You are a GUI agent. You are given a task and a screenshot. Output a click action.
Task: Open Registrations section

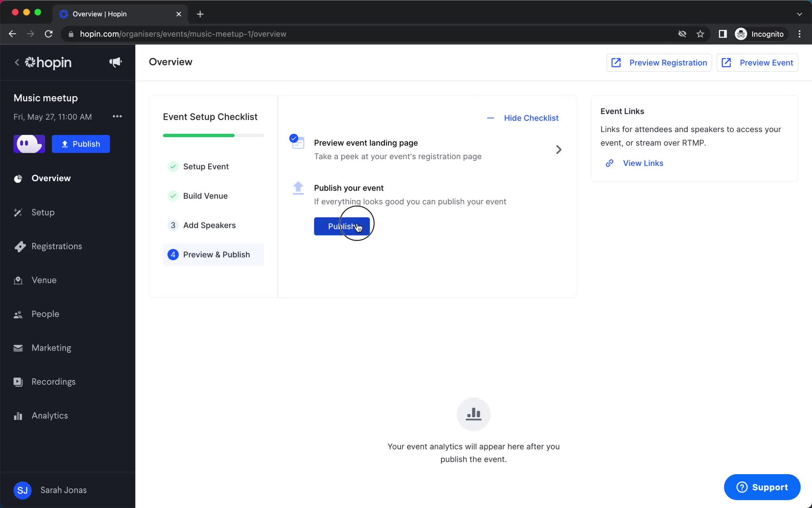57,246
